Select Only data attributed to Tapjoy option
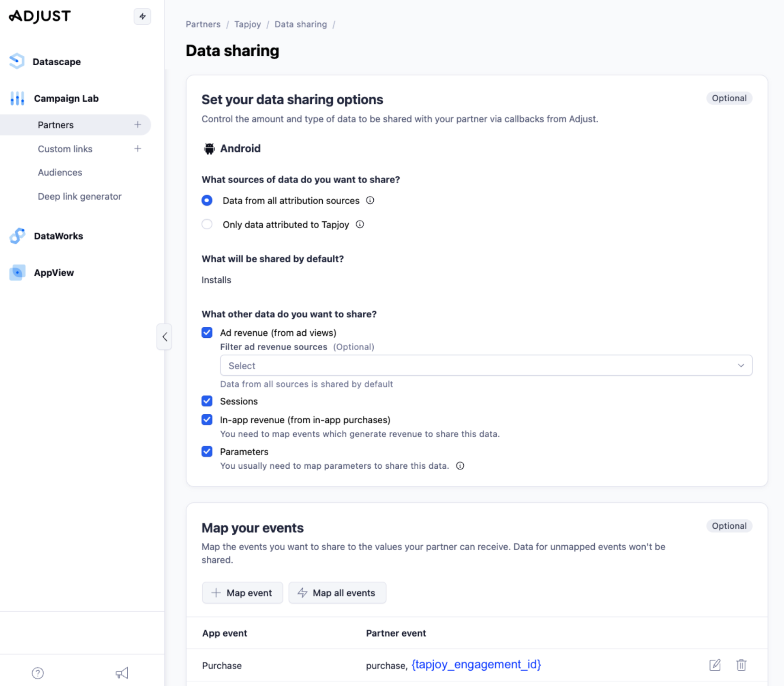The height and width of the screenshot is (686, 784). tap(207, 224)
